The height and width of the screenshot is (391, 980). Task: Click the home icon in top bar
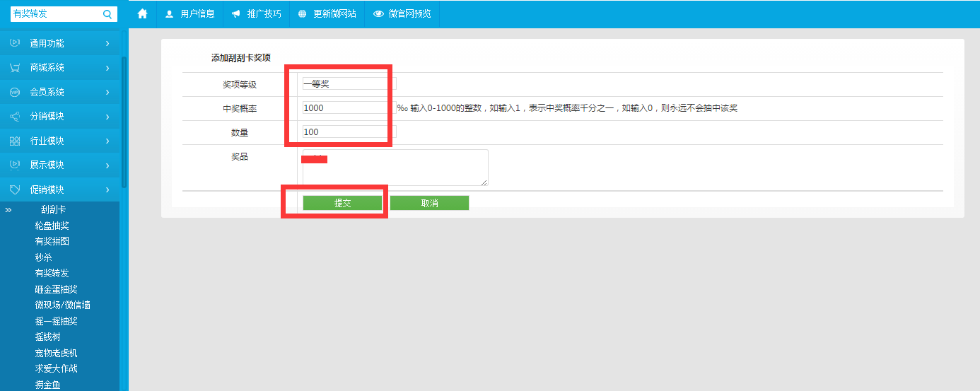tap(142, 14)
